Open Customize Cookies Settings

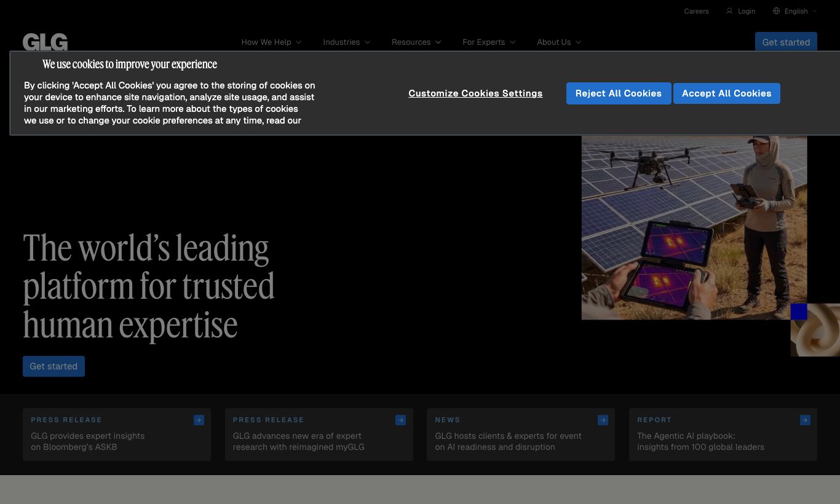(475, 93)
